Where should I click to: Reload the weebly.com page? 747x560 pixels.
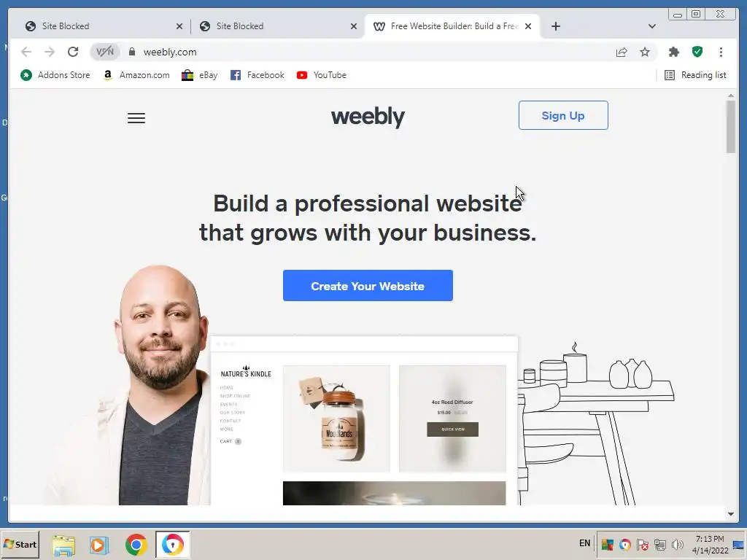(x=73, y=52)
